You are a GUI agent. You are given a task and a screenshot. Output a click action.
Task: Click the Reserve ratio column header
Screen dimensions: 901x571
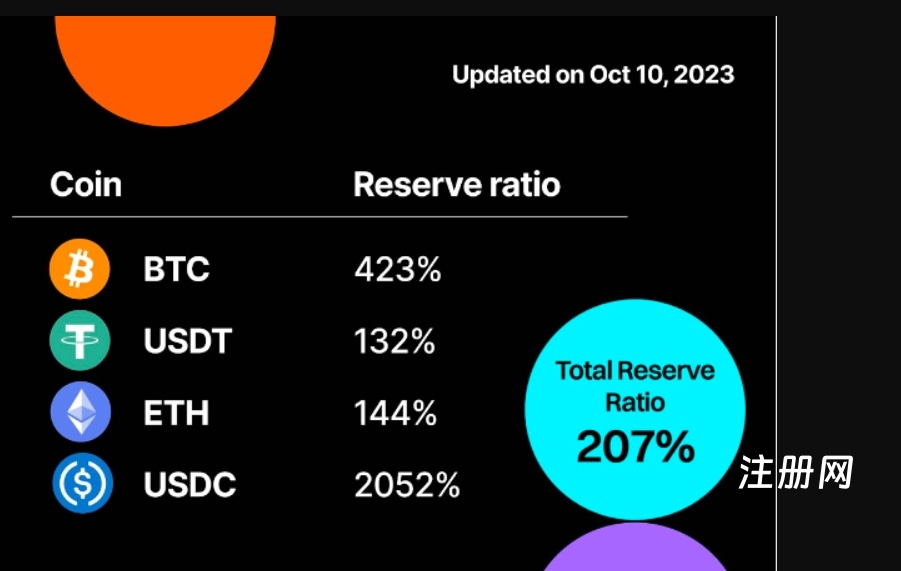pyautogui.click(x=456, y=185)
